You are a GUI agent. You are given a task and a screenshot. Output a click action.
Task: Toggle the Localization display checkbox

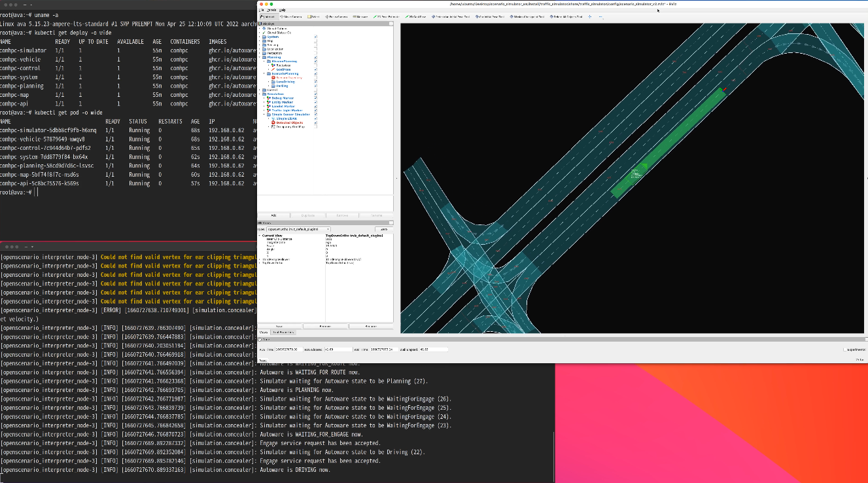click(315, 49)
